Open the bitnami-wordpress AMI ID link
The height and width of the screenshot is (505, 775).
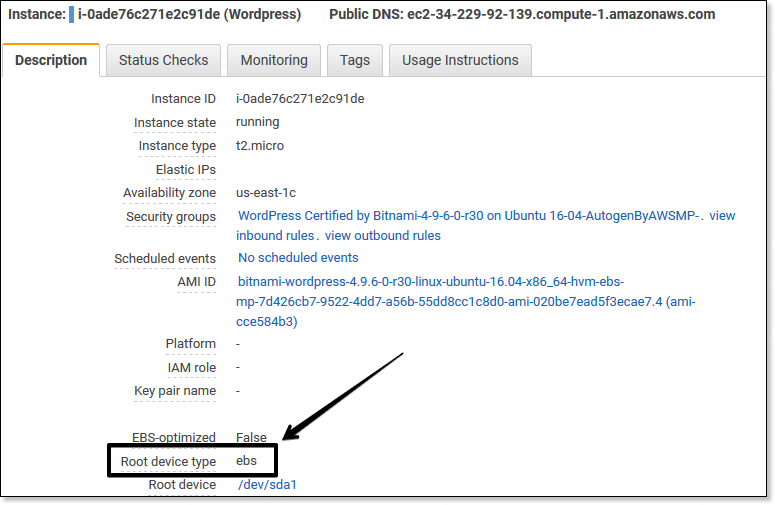(x=466, y=301)
